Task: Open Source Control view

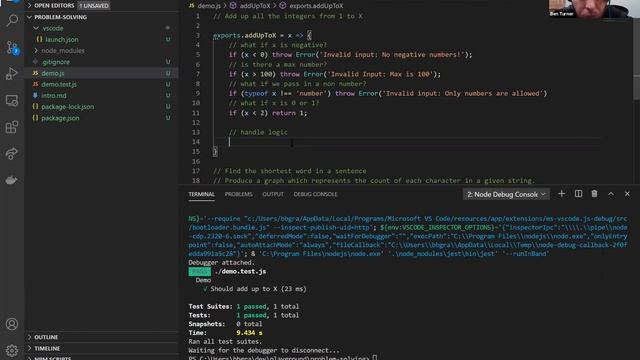Action: click(x=12, y=47)
